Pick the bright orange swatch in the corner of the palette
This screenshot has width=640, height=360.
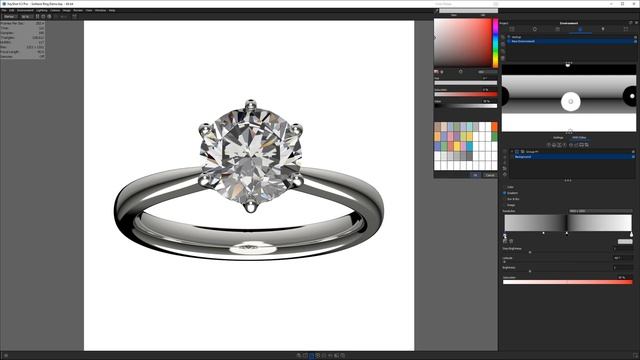coord(494,127)
